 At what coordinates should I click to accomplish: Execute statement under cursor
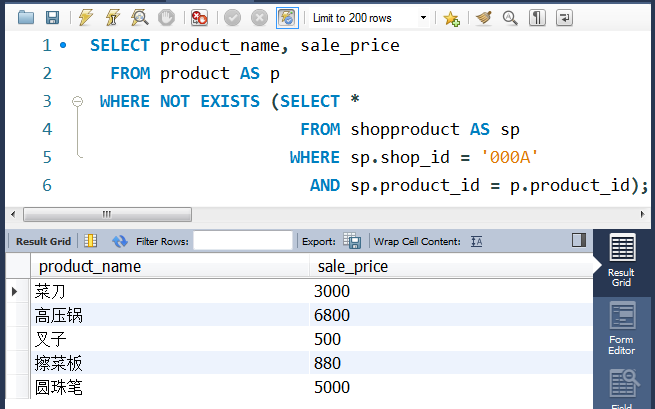(114, 18)
